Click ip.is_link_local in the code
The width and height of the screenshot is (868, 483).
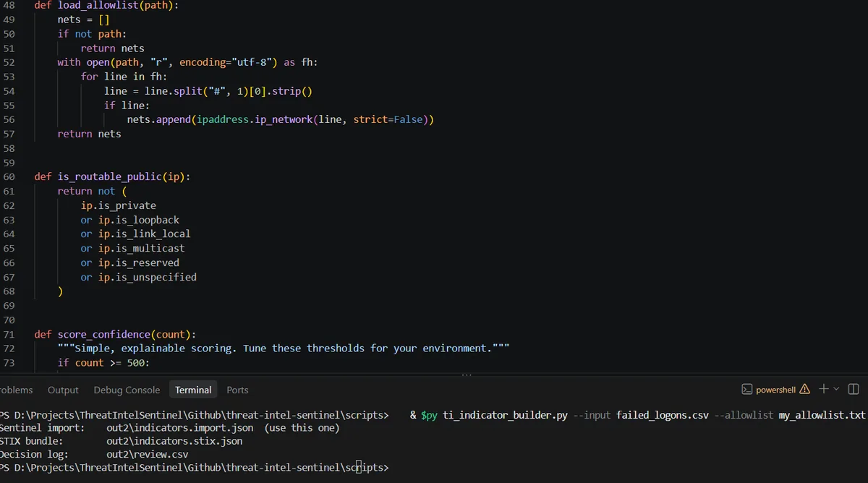click(x=145, y=234)
